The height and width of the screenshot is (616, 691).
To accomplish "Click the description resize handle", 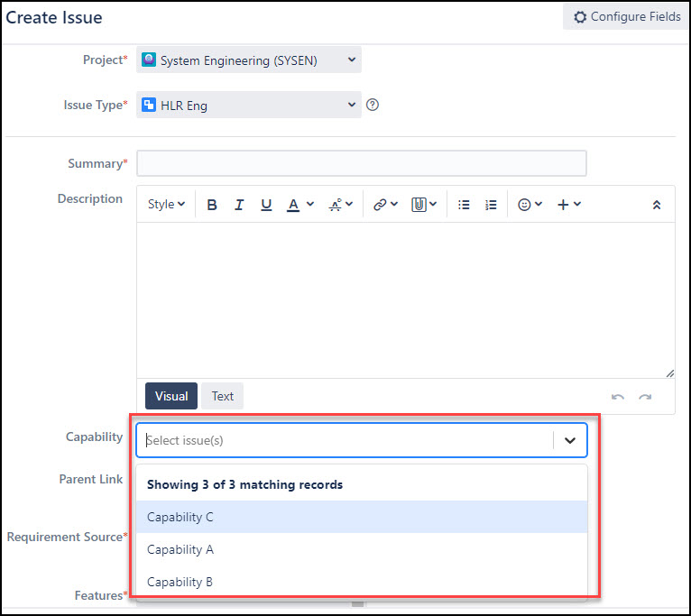I will (670, 373).
